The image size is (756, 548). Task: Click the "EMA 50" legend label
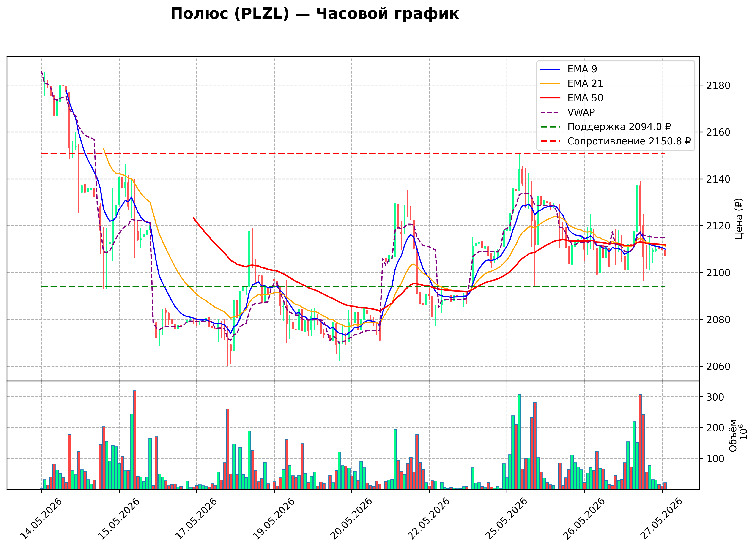(585, 98)
